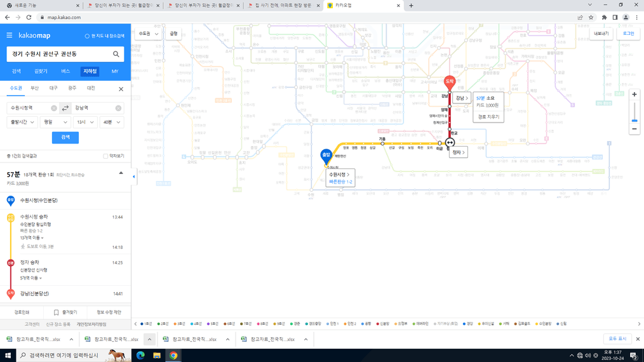
Task: Open the 평일 day-type dropdown
Action: pyautogui.click(x=55, y=122)
